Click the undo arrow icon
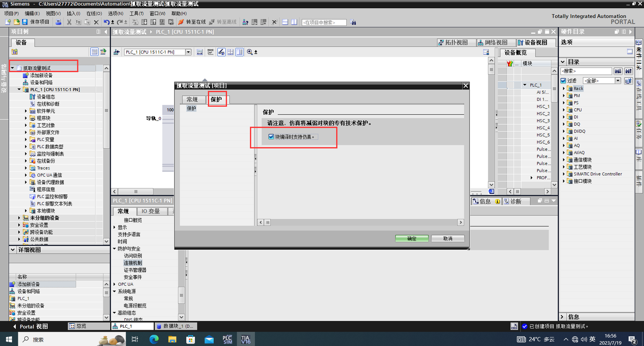The height and width of the screenshot is (346, 644). click(x=107, y=22)
